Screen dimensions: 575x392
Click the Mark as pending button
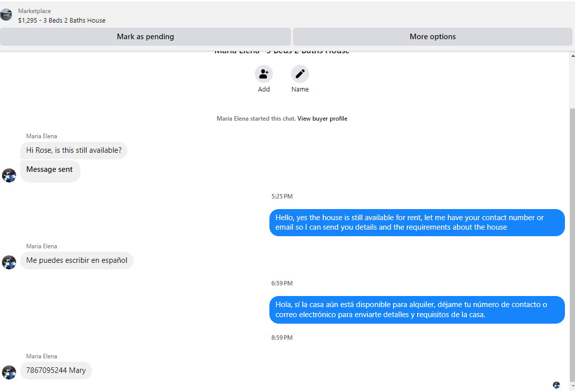click(x=145, y=37)
